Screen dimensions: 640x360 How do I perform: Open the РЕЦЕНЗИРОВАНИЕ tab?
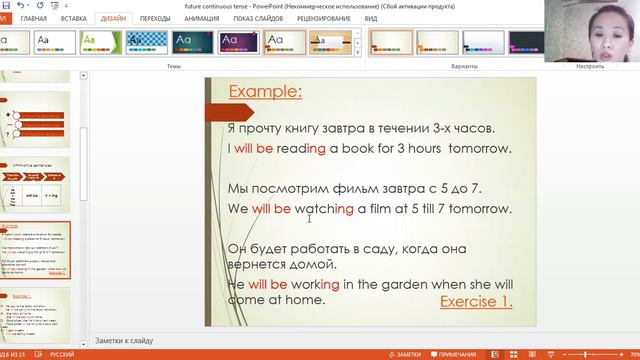click(324, 19)
